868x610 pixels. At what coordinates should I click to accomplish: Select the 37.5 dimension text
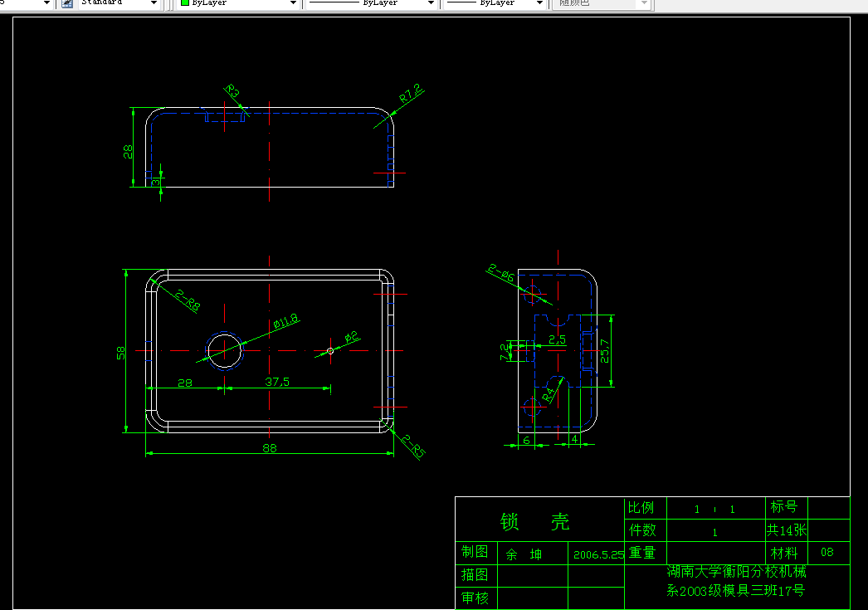277,382
